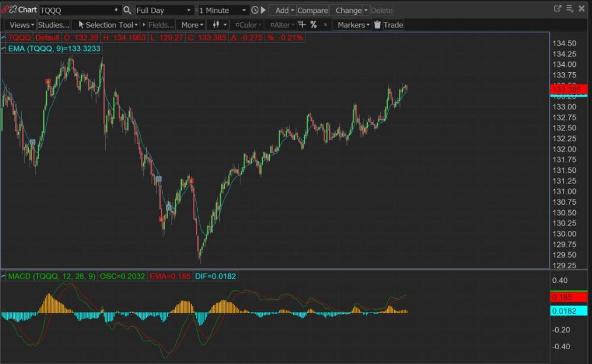The image size is (592, 364).
Task: Toggle the crosshair tool icon
Action: tap(302, 25)
